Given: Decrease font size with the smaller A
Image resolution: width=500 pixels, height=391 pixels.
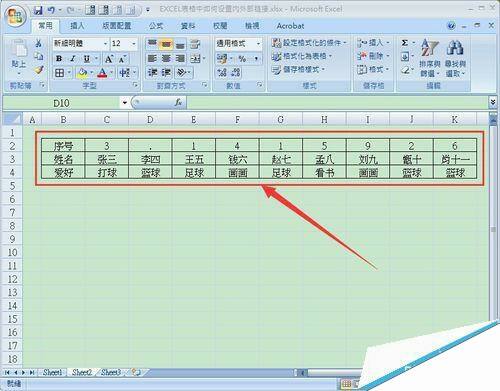Looking at the screenshot, I should click(x=122, y=59).
